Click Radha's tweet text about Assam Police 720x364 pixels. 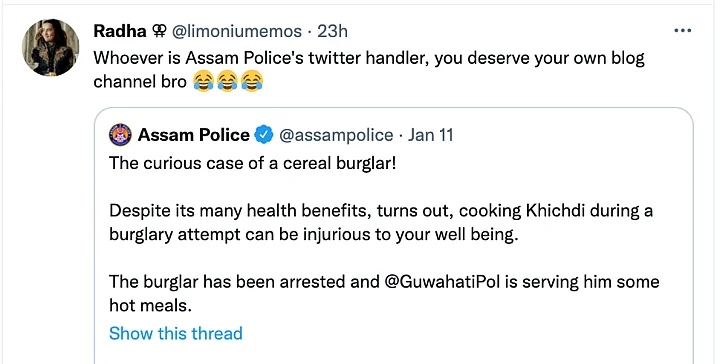click(x=369, y=70)
